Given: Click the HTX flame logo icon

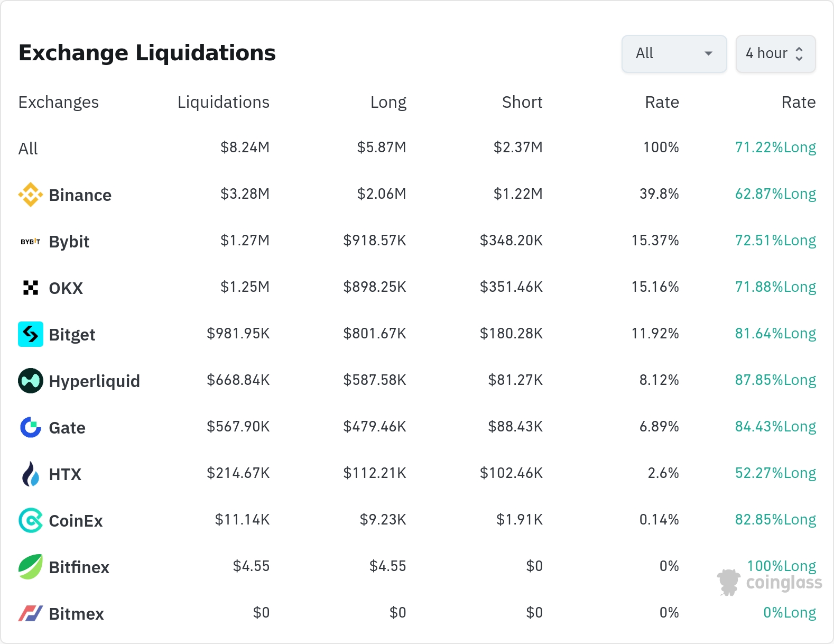Looking at the screenshot, I should (31, 474).
